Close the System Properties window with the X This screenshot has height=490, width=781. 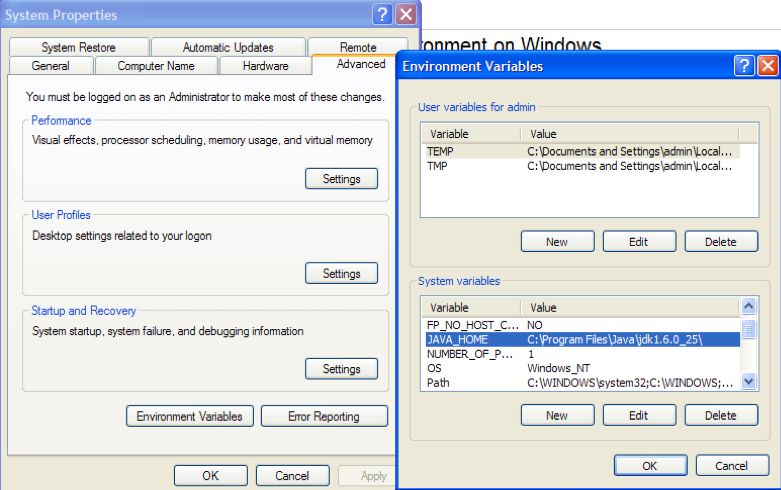click(406, 14)
